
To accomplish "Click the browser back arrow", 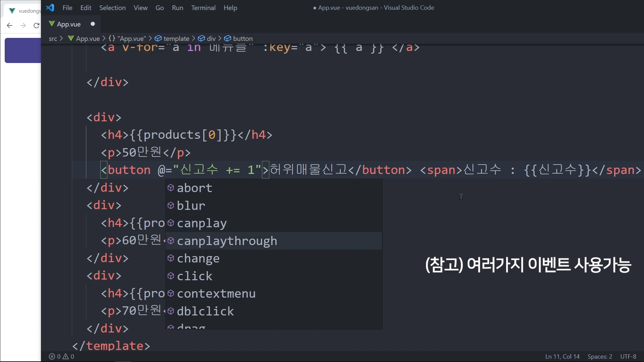I will coord(9,25).
